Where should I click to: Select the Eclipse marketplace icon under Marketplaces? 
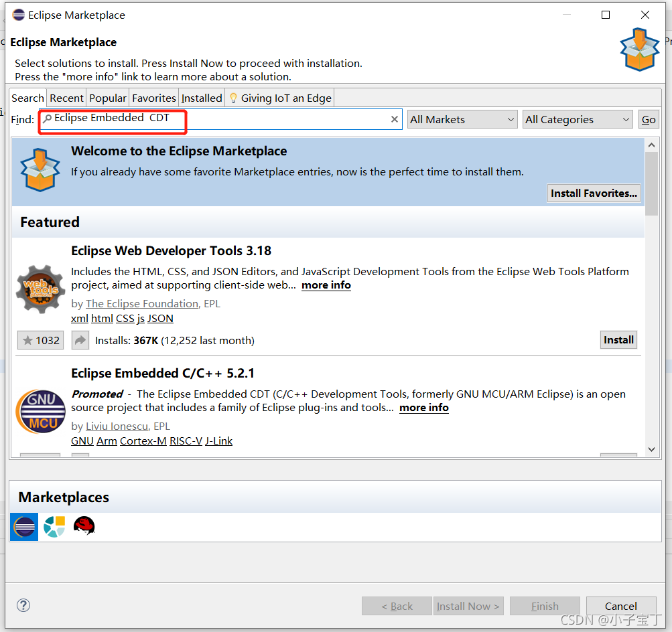click(24, 526)
